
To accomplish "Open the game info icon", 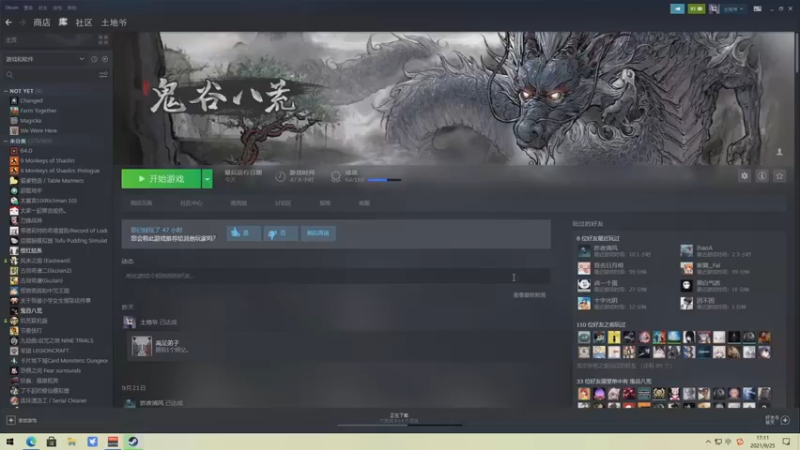I will (x=762, y=176).
